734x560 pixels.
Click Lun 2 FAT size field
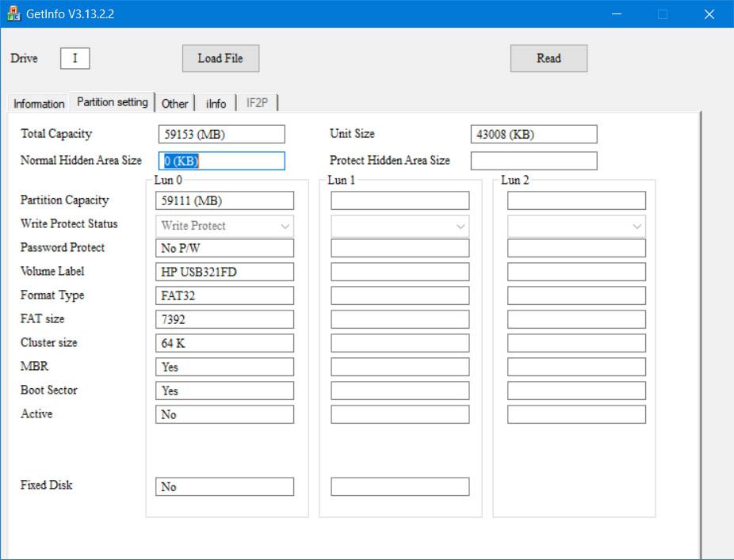577,319
